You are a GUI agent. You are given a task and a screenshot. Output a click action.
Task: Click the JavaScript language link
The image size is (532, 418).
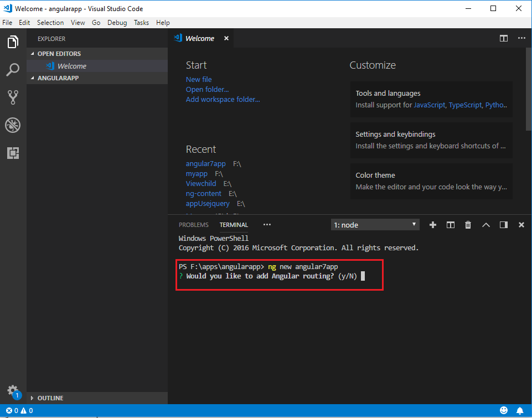(x=429, y=105)
